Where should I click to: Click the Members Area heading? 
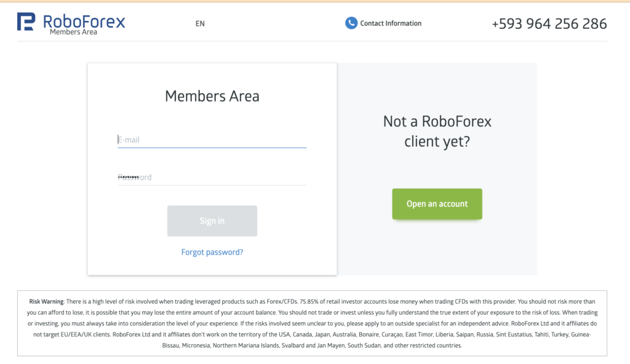[x=212, y=96]
